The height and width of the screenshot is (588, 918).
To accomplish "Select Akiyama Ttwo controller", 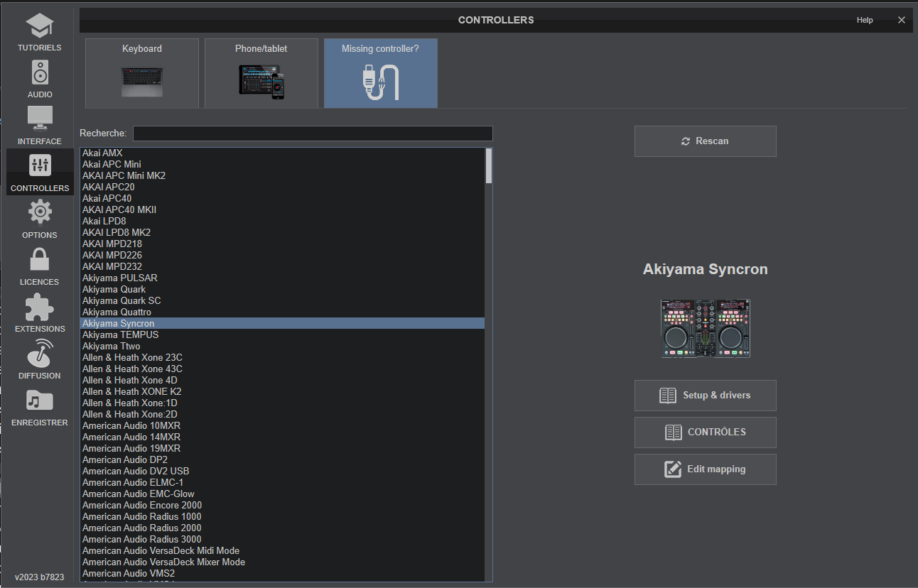I will [282, 346].
